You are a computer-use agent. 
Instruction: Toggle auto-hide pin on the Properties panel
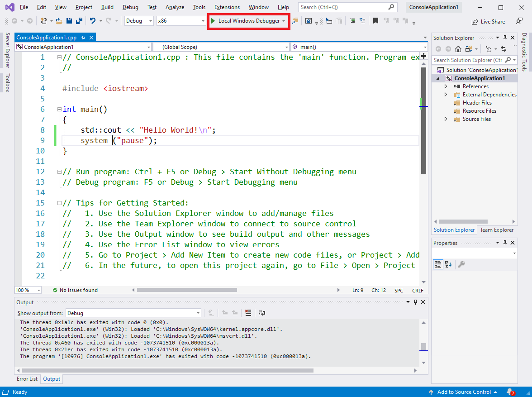pyautogui.click(x=505, y=243)
